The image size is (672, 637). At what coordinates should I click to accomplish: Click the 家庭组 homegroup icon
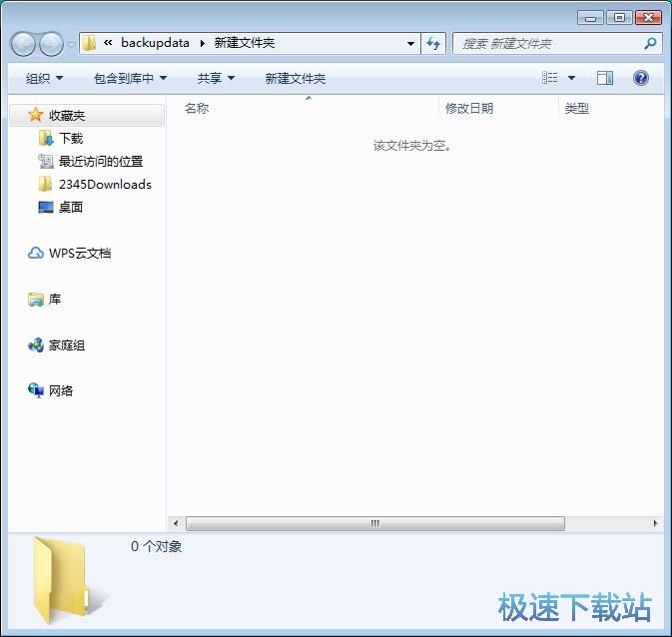click(36, 345)
